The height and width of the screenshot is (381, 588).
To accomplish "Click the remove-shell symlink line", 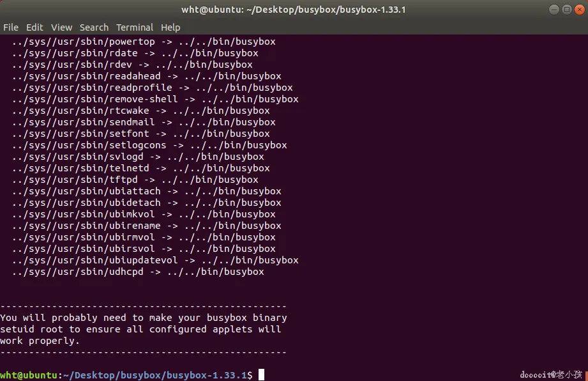I will (155, 99).
